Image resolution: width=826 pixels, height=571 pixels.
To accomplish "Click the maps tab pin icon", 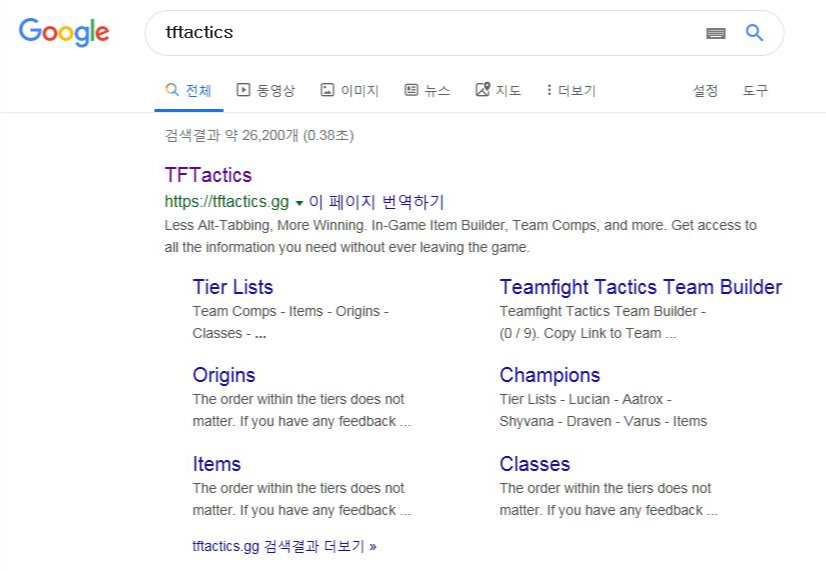I will tap(483, 90).
